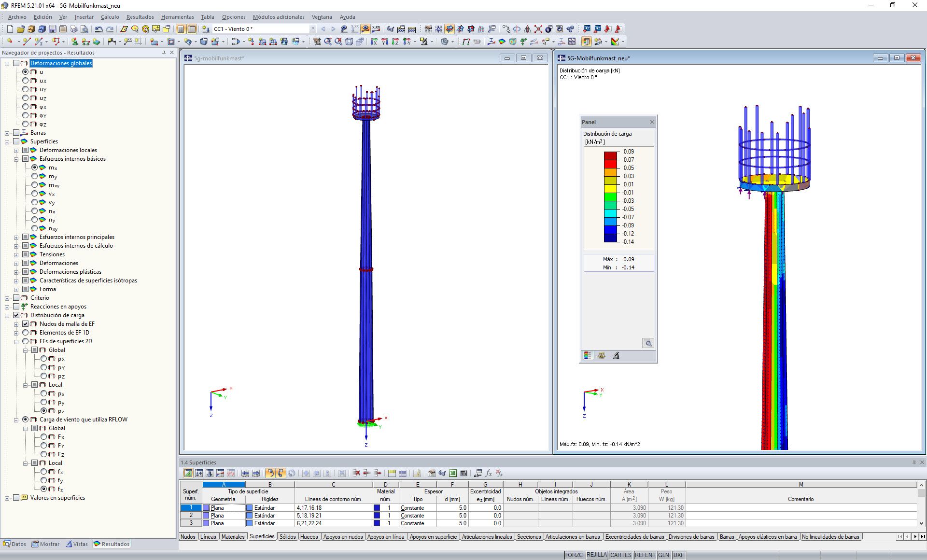Open the CC1 - Viento 0° load case dropdown
This screenshot has width=927, height=560.
coord(313,29)
